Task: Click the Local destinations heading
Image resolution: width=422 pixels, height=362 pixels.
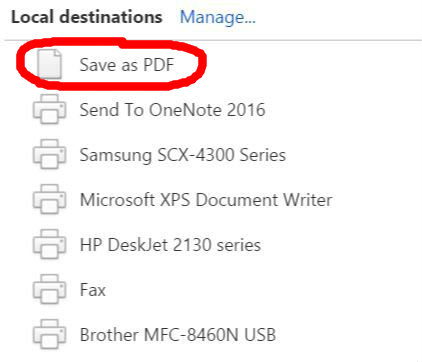Action: click(87, 17)
